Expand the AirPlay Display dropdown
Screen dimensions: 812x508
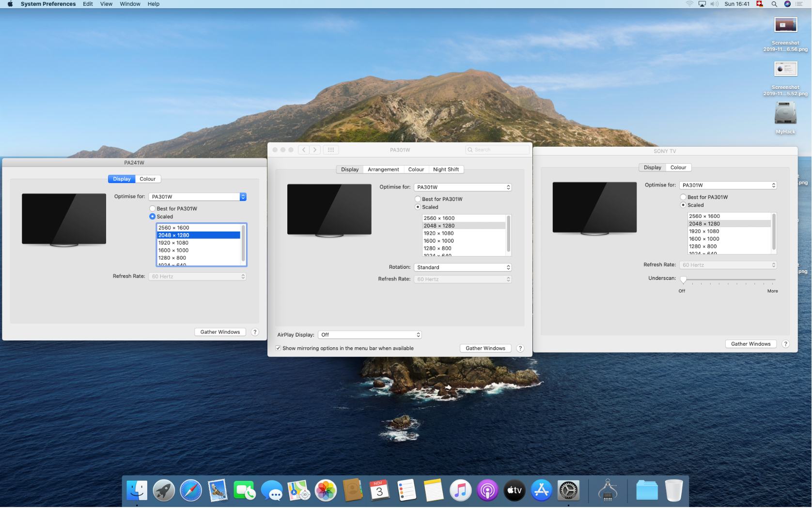[370, 335]
